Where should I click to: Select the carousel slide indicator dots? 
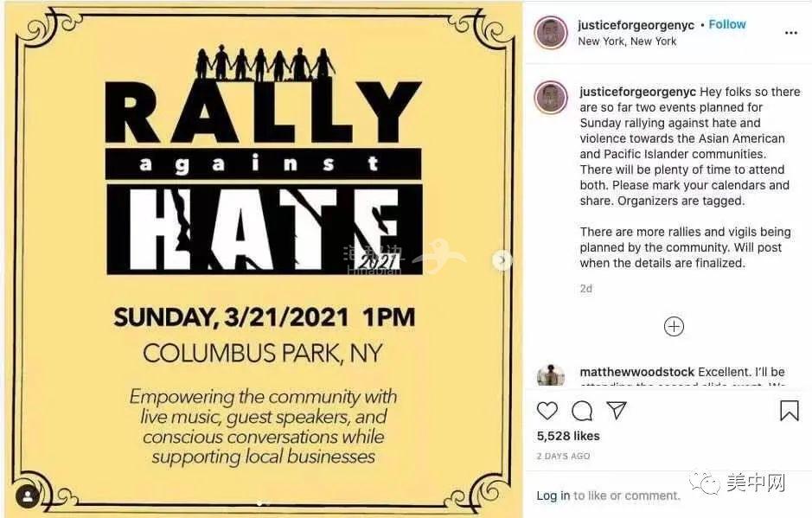(x=263, y=502)
